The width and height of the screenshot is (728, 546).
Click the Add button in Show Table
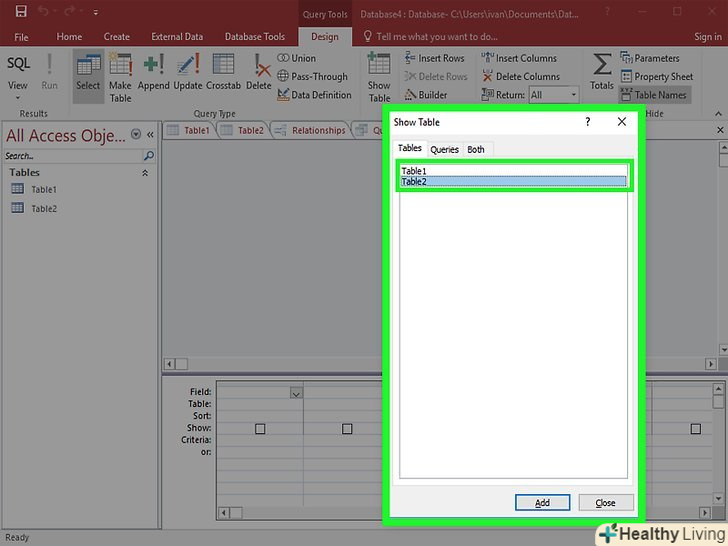[x=542, y=503]
